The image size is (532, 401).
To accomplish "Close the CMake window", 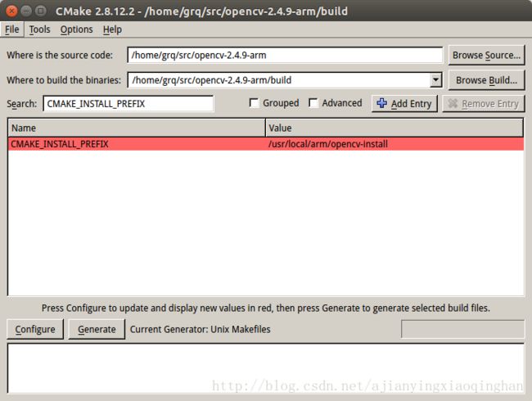I will (x=11, y=11).
